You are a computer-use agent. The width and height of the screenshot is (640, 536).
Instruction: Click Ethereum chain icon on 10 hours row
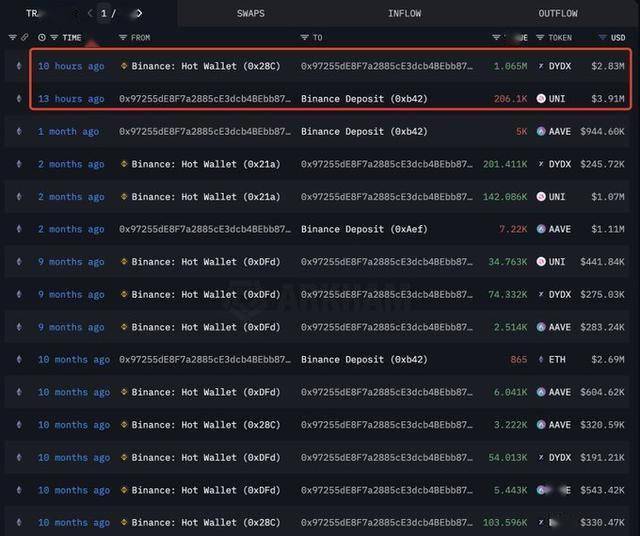coord(19,66)
